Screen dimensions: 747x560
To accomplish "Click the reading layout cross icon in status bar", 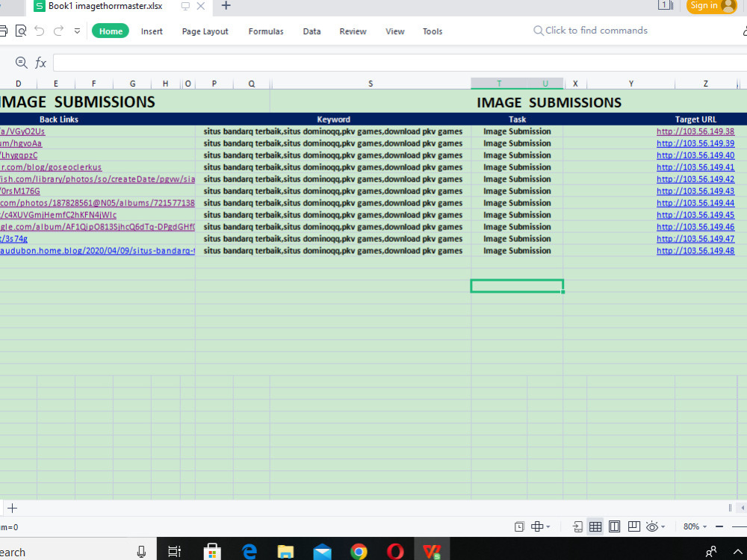I will [x=537, y=526].
